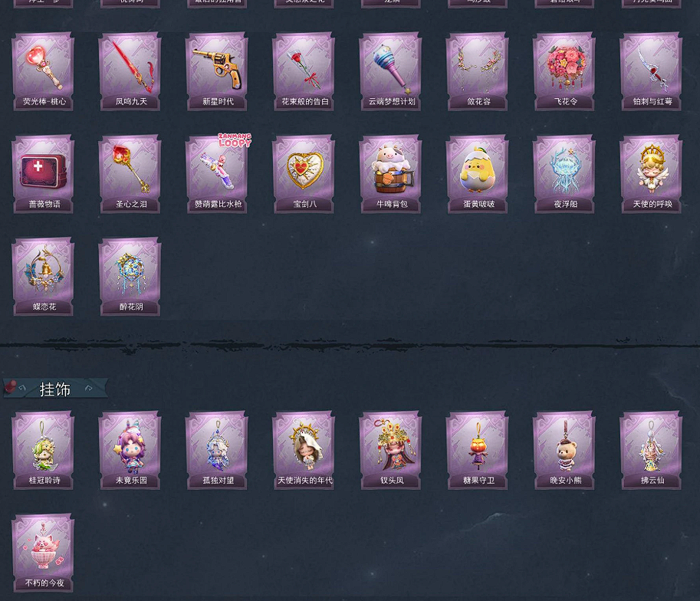Open the 花束般的告白 rose item

[x=304, y=71]
